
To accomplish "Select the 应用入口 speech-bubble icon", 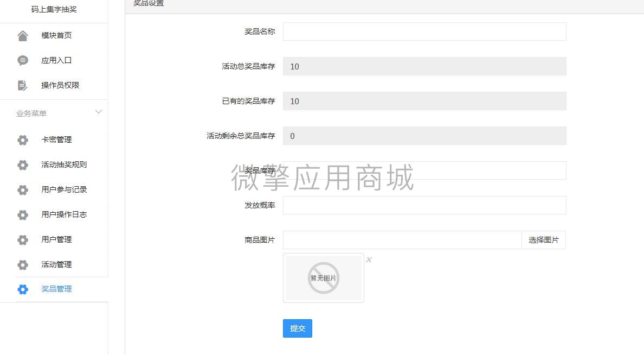I will pyautogui.click(x=22, y=60).
